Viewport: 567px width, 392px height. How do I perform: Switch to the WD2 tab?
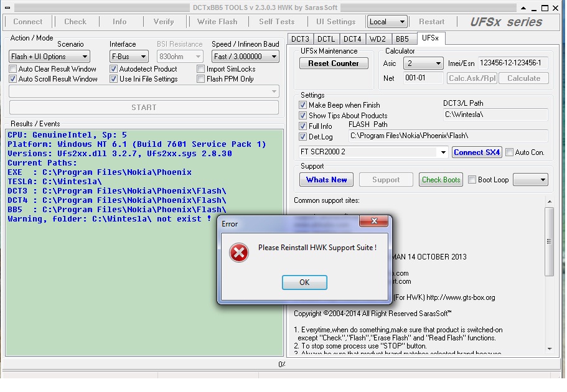[x=378, y=39]
